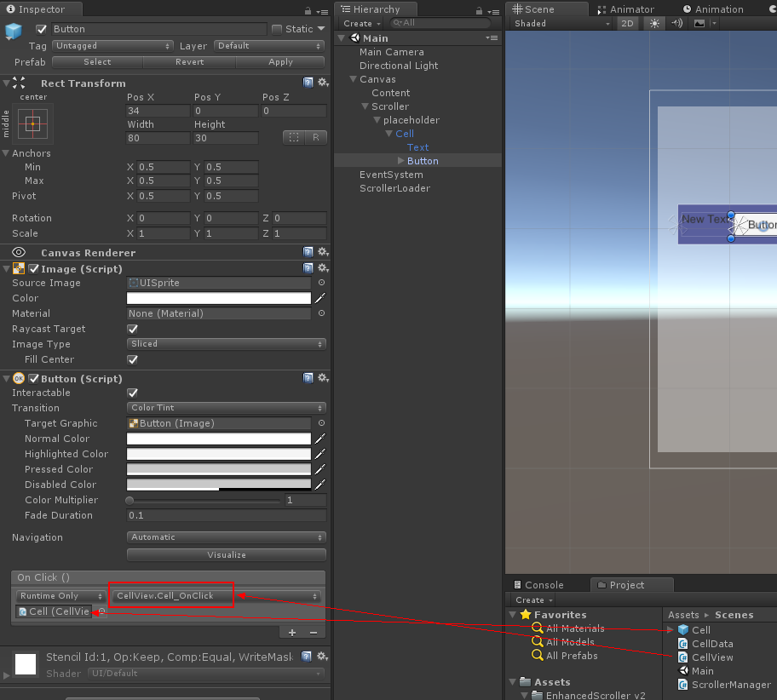Screen dimensions: 777x700
Task: Toggle the Raycast Target checkbox
Action: pyautogui.click(x=132, y=329)
